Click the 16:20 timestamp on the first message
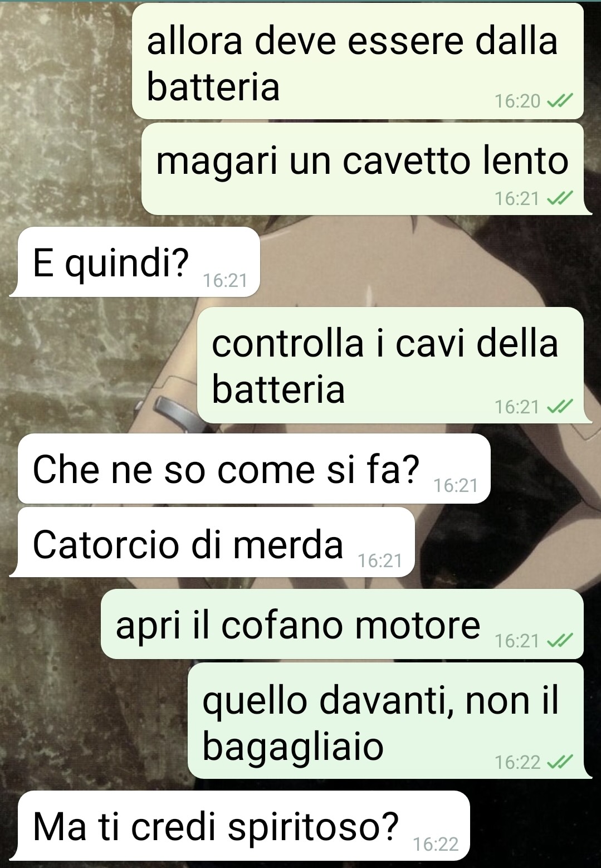Screen dimensions: 601x868 click(517, 101)
